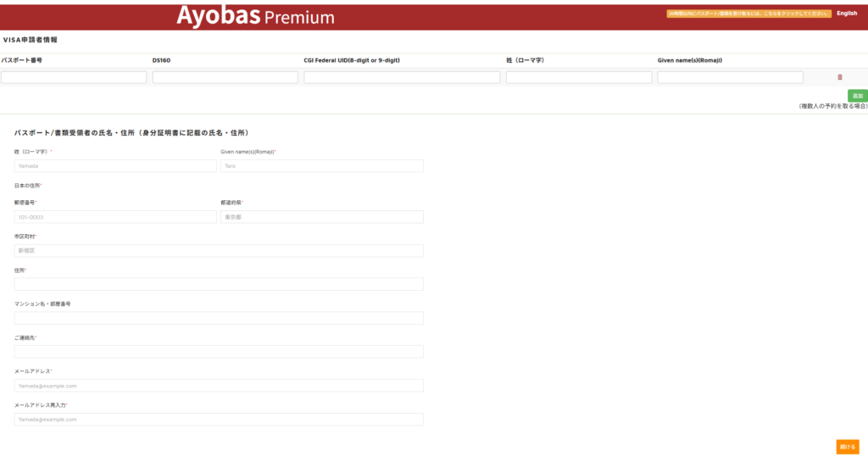
Task: Click the Ayobas Premium logo
Action: point(255,16)
